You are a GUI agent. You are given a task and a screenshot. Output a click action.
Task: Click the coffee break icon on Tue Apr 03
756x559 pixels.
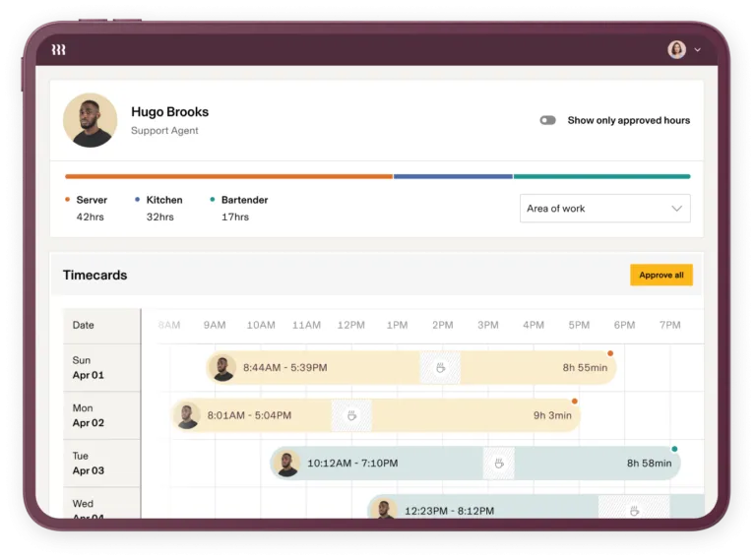[x=499, y=463]
